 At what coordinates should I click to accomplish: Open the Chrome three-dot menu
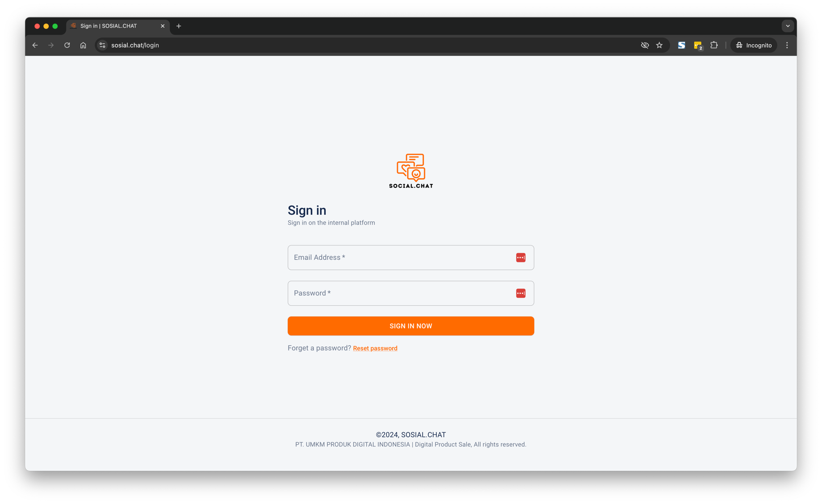[787, 45]
